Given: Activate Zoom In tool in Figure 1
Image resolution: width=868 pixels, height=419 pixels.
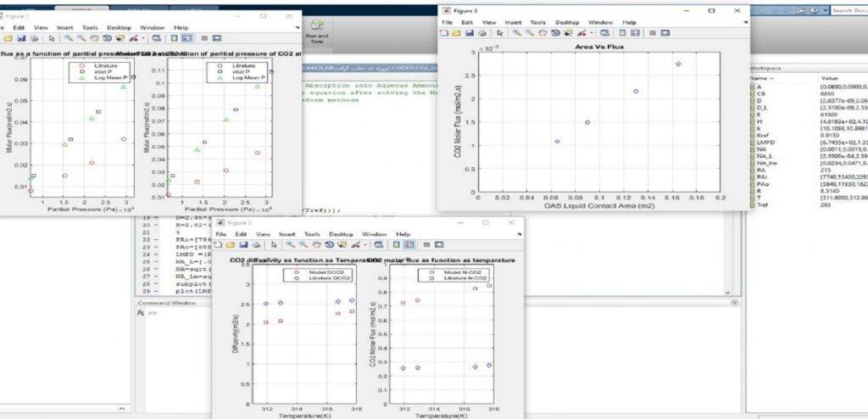Looking at the screenshot, I should click(69, 38).
